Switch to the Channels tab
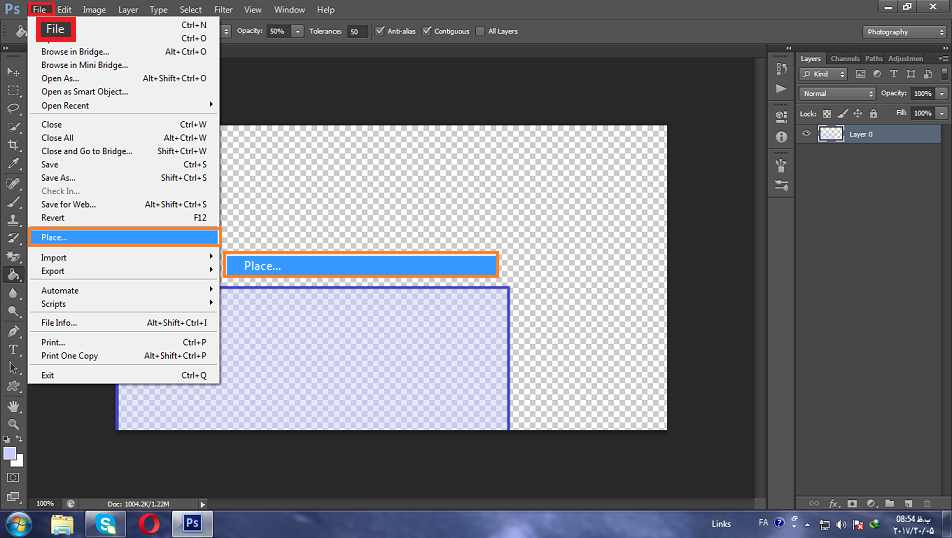 (845, 58)
